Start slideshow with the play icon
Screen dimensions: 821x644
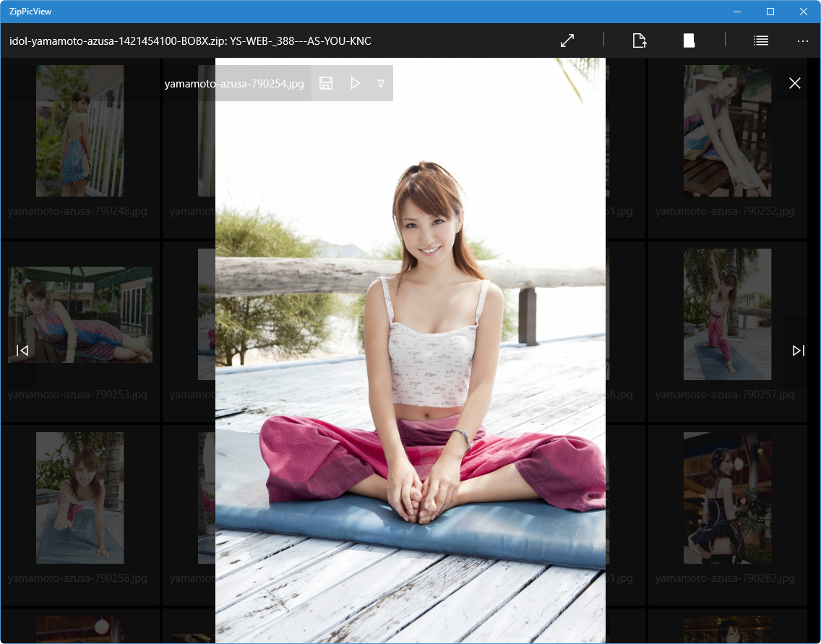pyautogui.click(x=355, y=83)
